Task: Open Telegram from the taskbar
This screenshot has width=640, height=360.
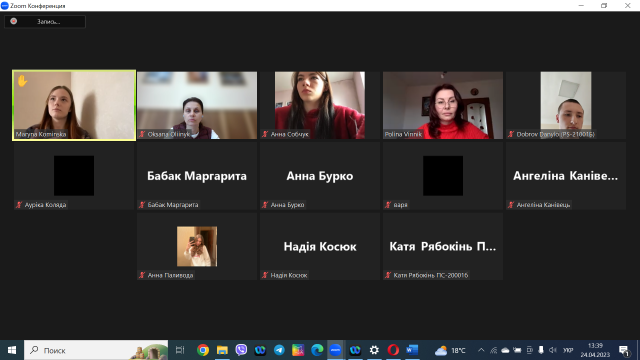Action: 279,350
